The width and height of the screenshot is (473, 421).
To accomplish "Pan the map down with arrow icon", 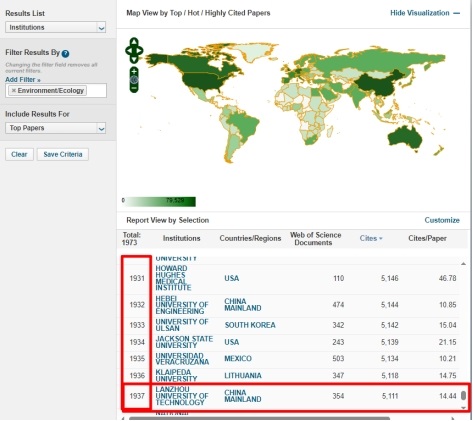I will coord(134,59).
